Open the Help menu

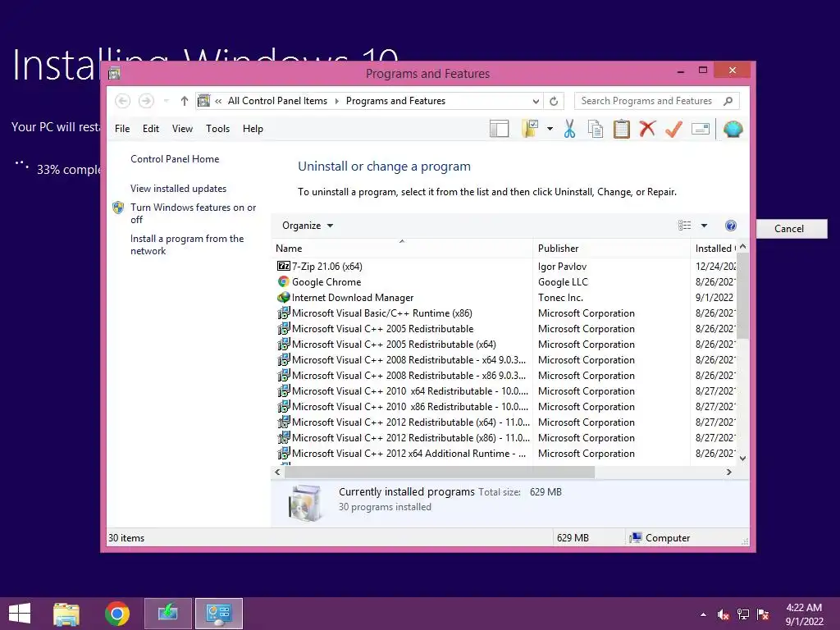(253, 129)
